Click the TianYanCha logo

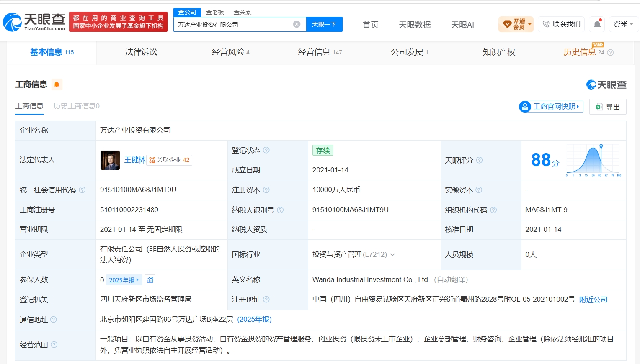coord(34,22)
